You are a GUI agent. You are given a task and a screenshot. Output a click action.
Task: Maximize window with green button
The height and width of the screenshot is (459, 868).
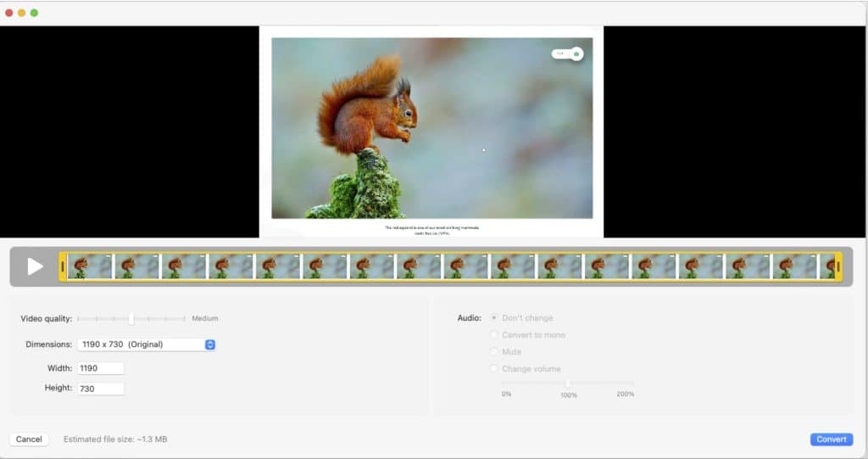[x=34, y=13]
